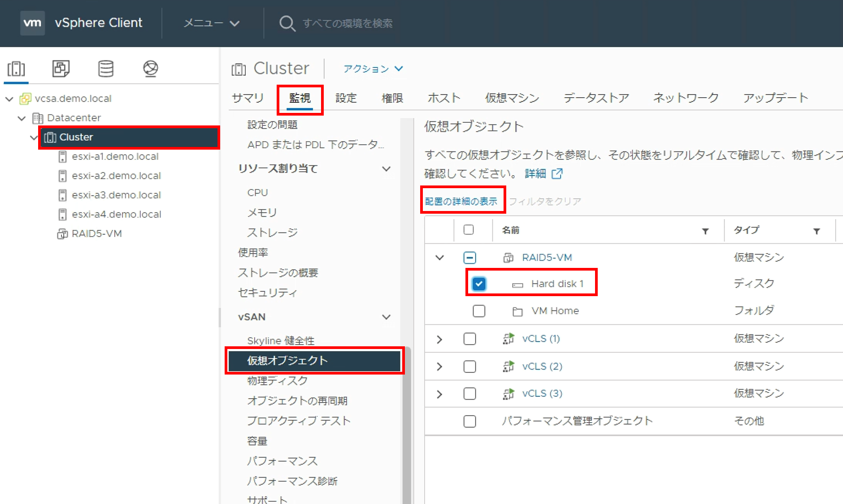Viewport: 843px width, 504px height.
Task: Open the データストア tab
Action: 596,98
